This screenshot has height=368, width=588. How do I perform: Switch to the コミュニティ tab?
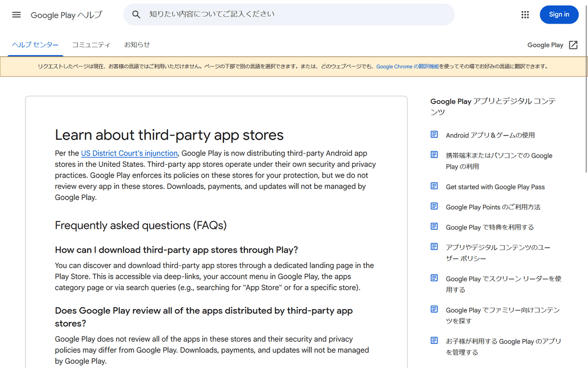(91, 45)
